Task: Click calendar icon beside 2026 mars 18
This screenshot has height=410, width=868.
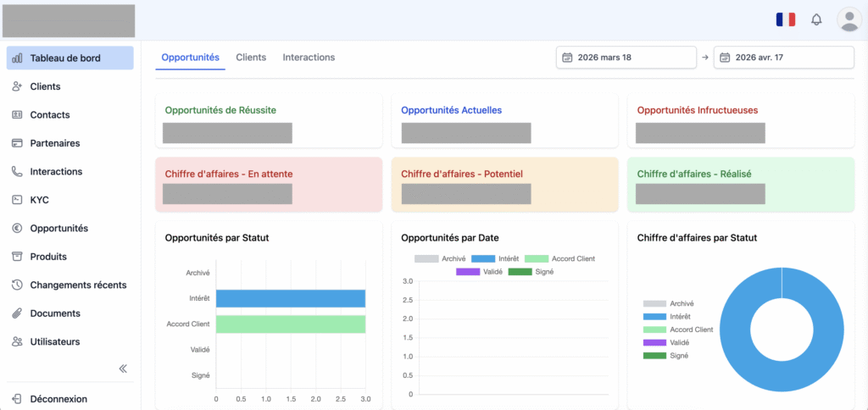Action: coord(567,58)
